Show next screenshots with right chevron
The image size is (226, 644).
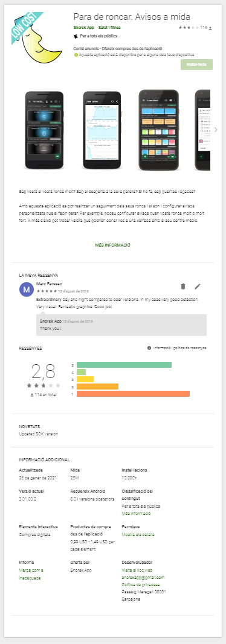click(x=216, y=130)
